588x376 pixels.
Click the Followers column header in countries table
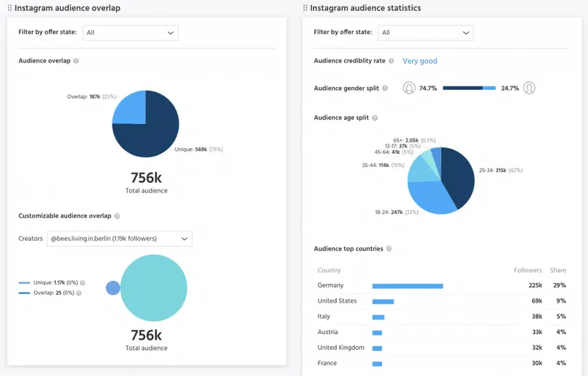[x=528, y=271]
